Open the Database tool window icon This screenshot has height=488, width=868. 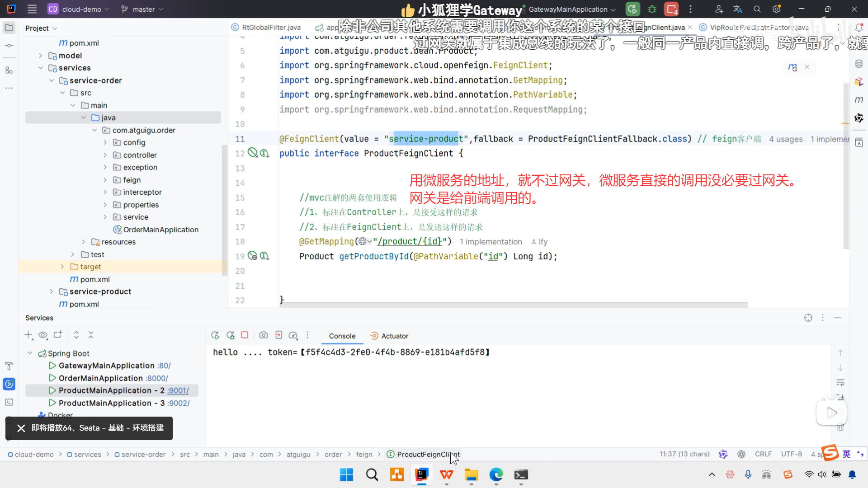coord(859,64)
